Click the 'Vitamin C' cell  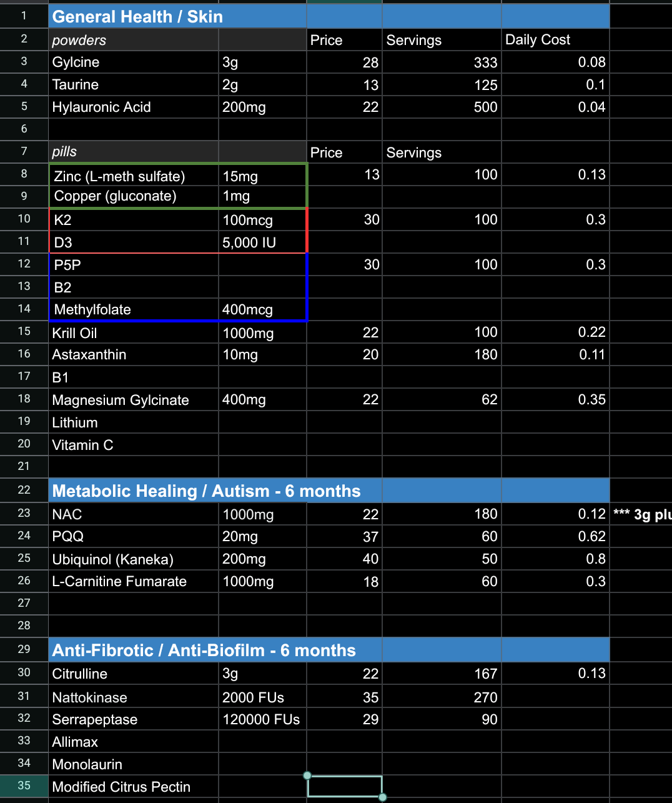[134, 445]
